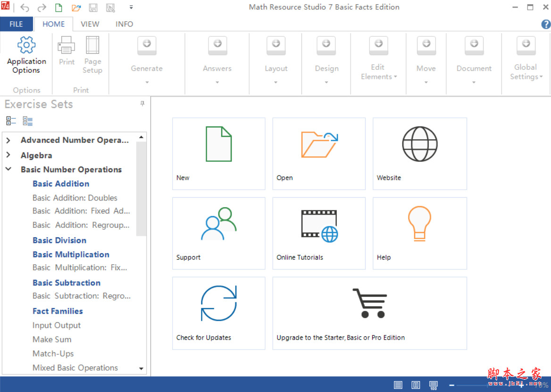Collapse the Basic Number Operations group
The image size is (551, 392).
coord(8,169)
